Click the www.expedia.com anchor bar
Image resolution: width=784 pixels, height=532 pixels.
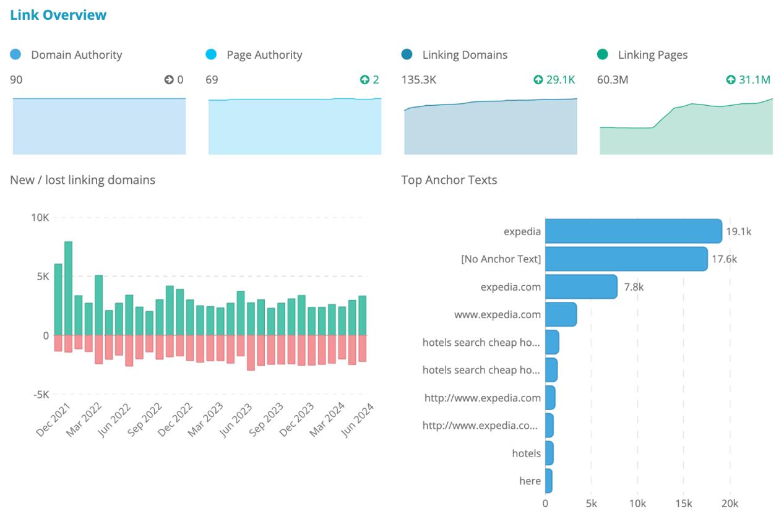561,314
